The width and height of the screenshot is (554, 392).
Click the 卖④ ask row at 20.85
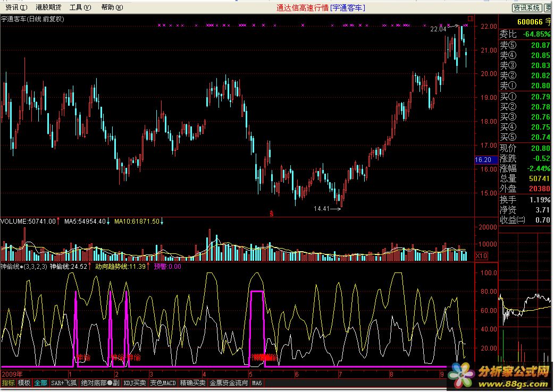525,55
